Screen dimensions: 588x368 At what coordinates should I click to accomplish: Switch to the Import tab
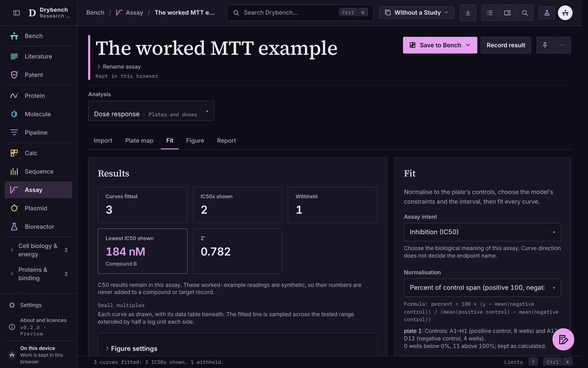pos(103,141)
